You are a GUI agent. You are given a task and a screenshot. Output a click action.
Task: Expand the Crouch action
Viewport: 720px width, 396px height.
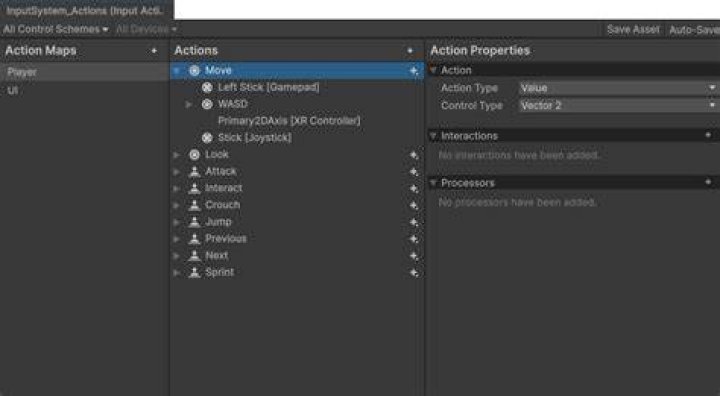pos(176,205)
